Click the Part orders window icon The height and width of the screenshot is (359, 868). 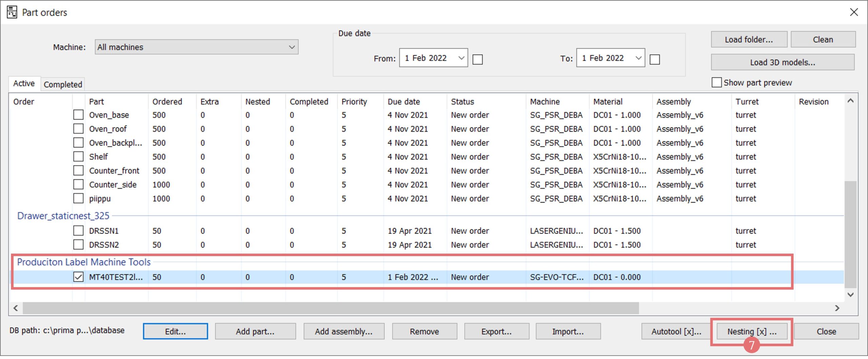pyautogui.click(x=12, y=13)
